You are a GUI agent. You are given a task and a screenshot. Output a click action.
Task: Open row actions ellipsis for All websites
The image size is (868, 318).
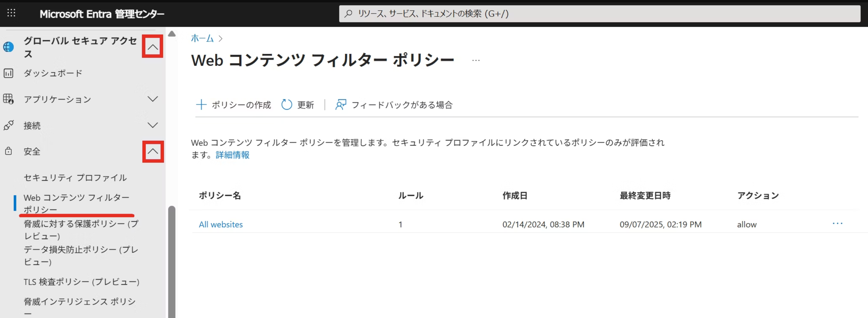838,224
